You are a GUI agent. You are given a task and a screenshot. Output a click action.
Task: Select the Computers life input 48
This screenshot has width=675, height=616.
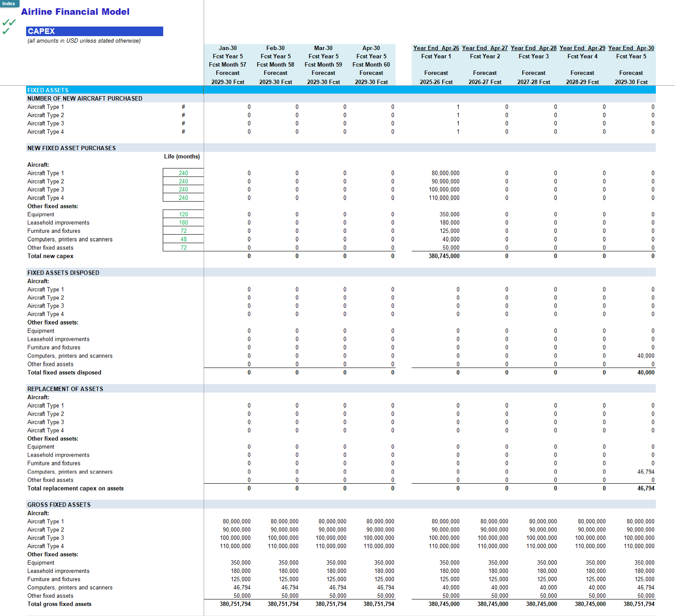[183, 239]
